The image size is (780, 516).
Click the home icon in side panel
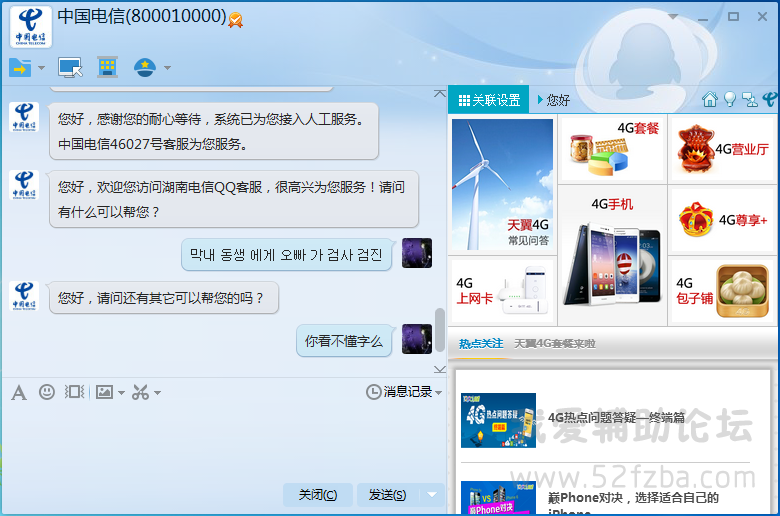[710, 100]
